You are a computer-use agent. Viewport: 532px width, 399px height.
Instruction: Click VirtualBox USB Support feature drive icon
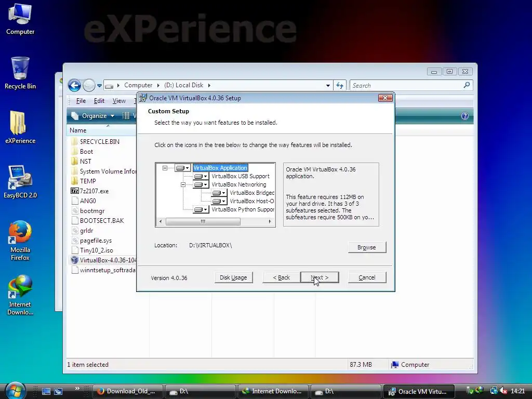tap(201, 177)
